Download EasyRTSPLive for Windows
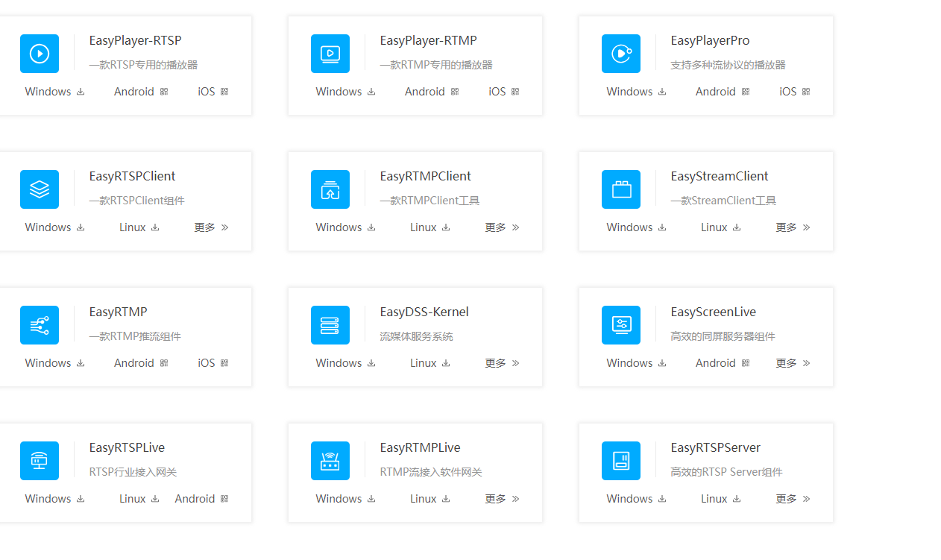 pos(55,499)
